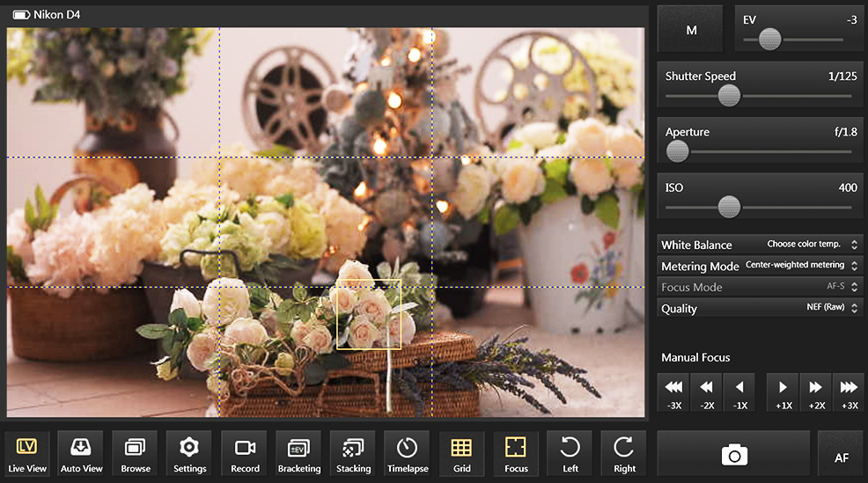Rotate the view Right
868x483 pixels.
[x=624, y=454]
